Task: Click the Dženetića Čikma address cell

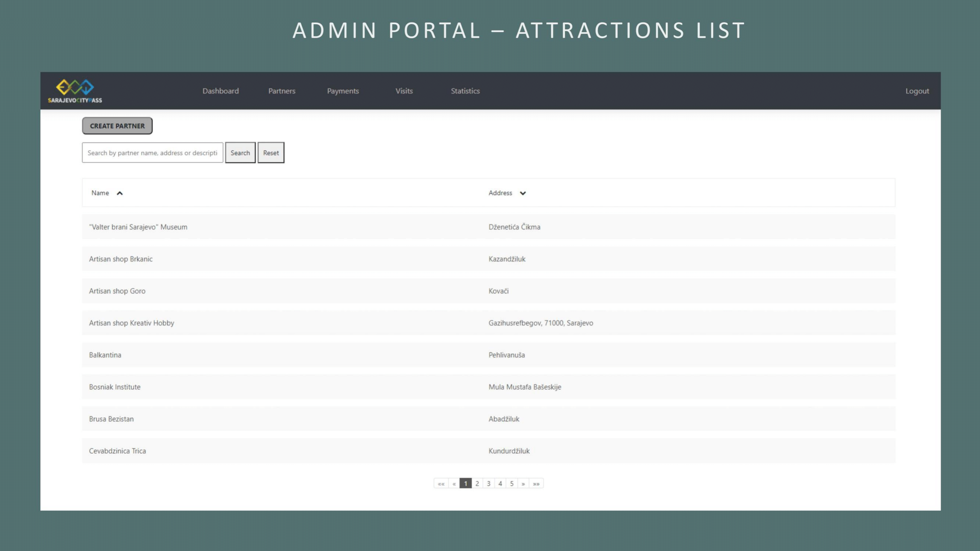Action: (x=514, y=227)
